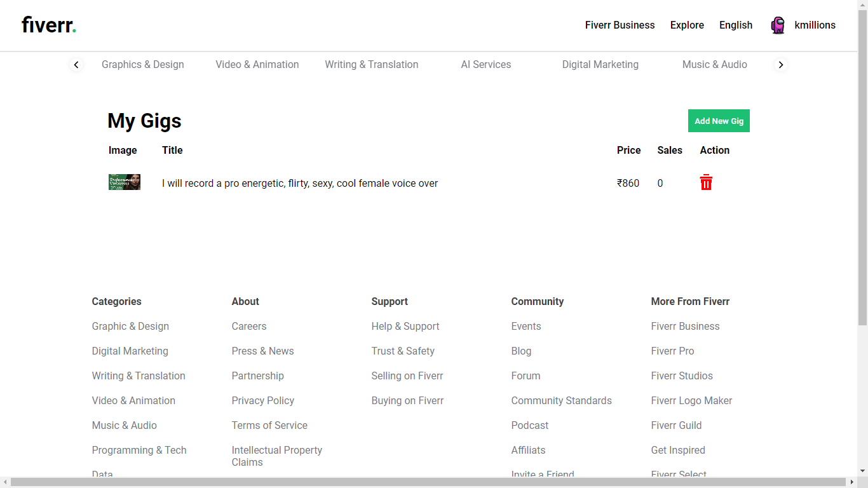Screen dimensions: 868x488
Task: Open the Fiverr Logo Maker link
Action: [692, 400]
